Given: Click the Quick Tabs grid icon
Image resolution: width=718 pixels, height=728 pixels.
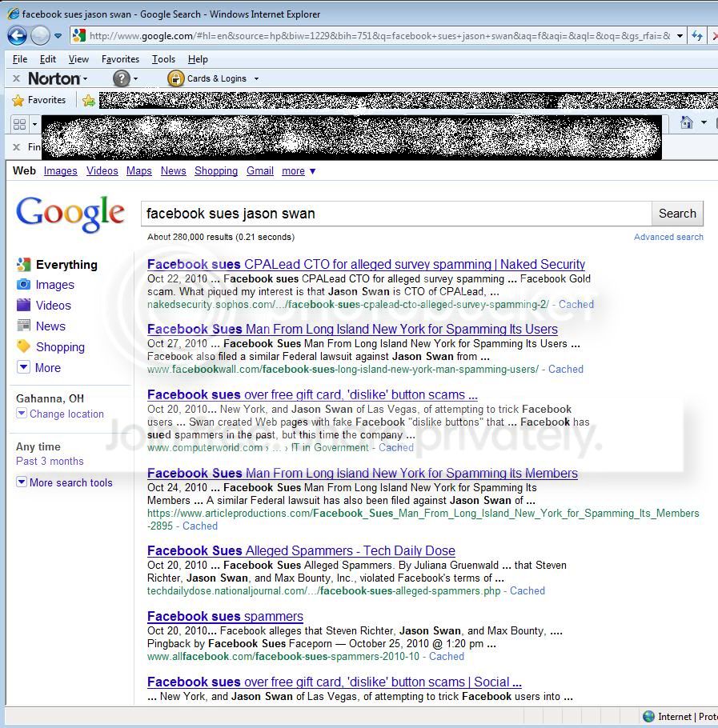Looking at the screenshot, I should [x=19, y=124].
